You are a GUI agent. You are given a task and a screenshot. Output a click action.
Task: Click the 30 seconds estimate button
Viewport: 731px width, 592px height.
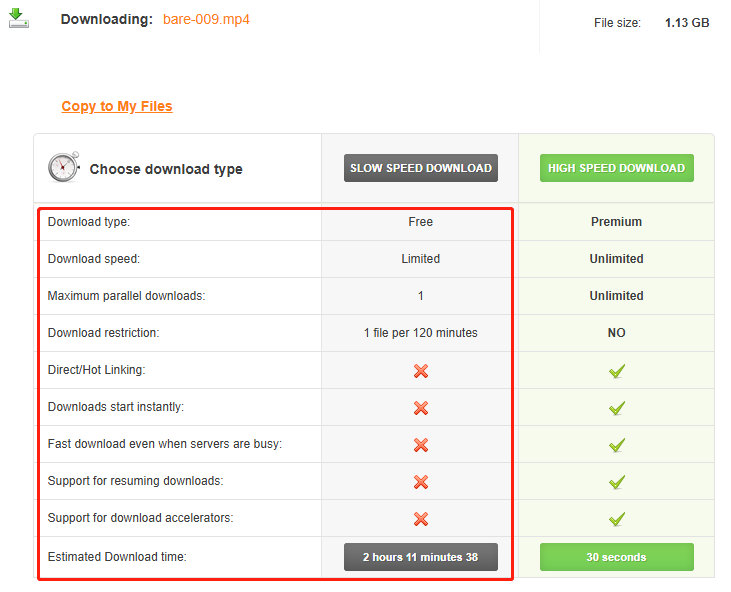coord(616,557)
